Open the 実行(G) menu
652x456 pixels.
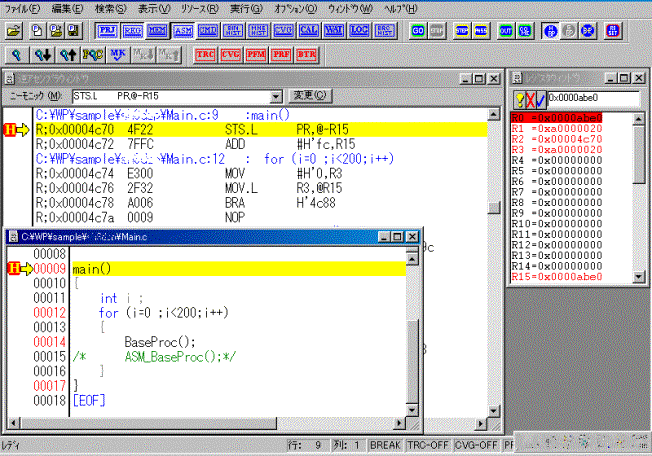(x=247, y=8)
